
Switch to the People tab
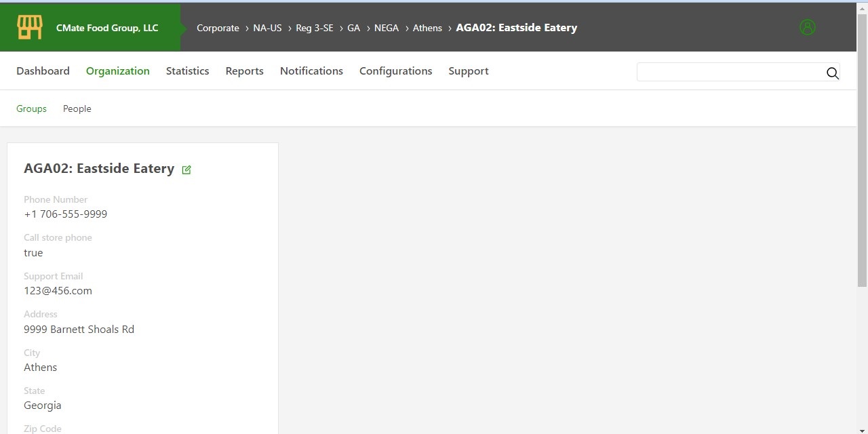[77, 108]
